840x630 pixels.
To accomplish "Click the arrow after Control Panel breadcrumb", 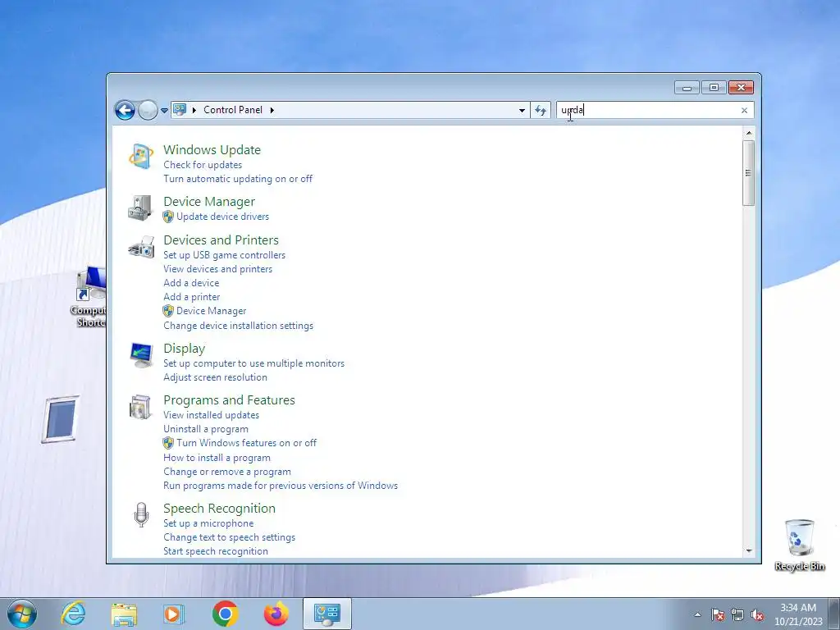I will [272, 110].
